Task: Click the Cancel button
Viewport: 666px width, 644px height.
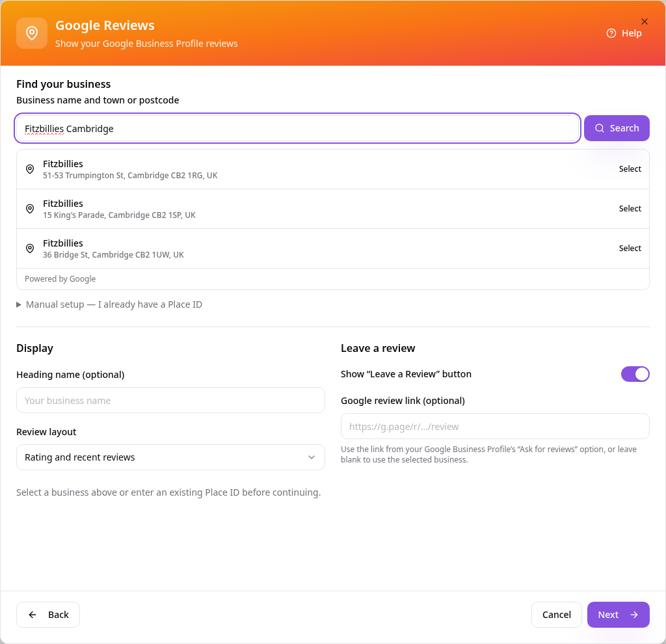Action: 557,615
